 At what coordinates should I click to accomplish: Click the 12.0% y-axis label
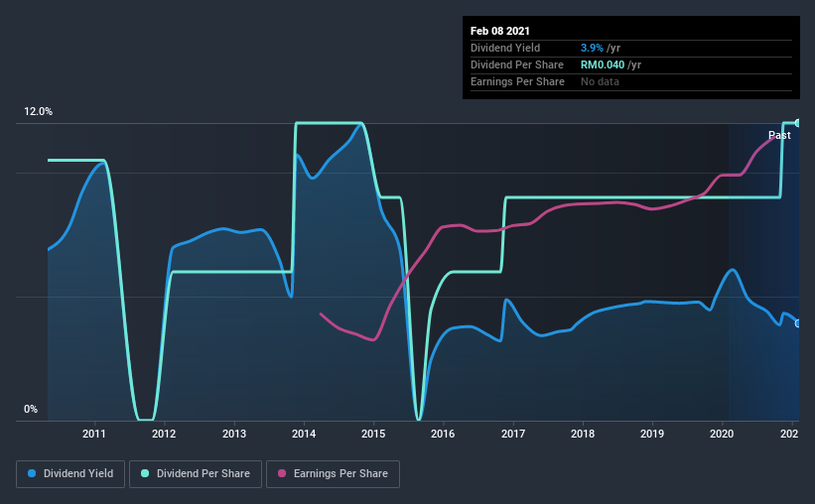coord(38,112)
